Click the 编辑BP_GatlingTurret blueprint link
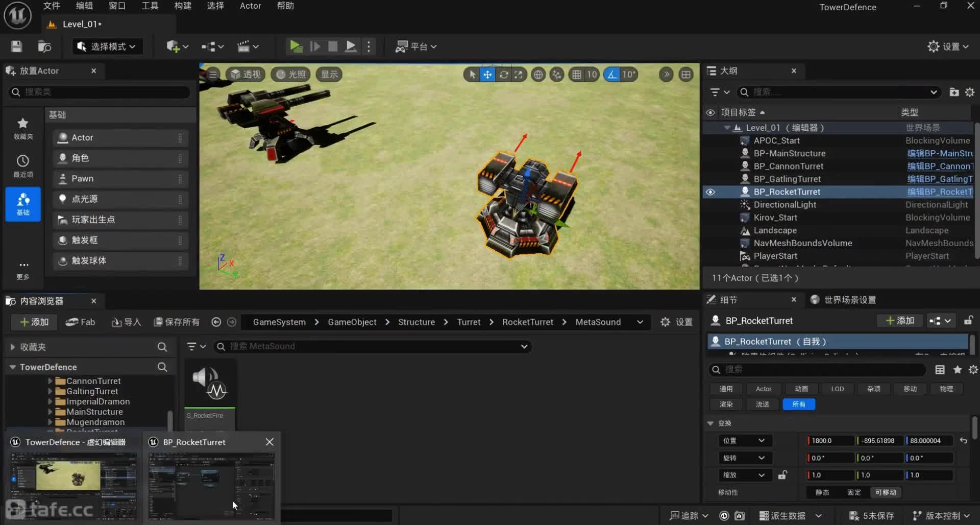Image resolution: width=980 pixels, height=525 pixels. pos(939,179)
